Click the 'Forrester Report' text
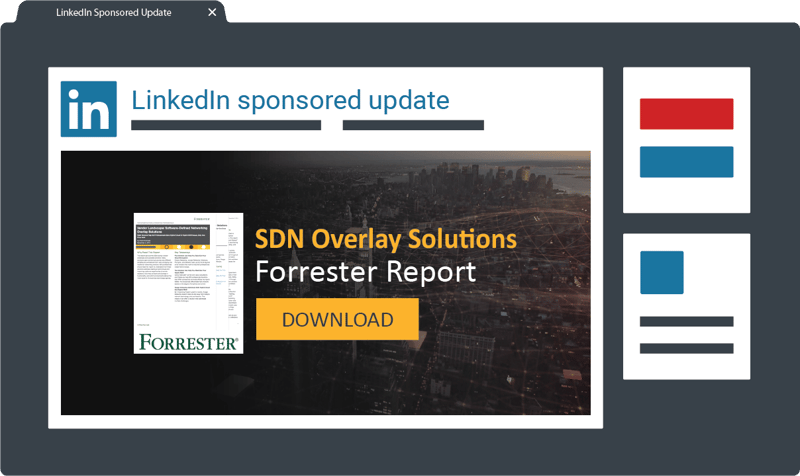This screenshot has height=476, width=800. (x=365, y=271)
